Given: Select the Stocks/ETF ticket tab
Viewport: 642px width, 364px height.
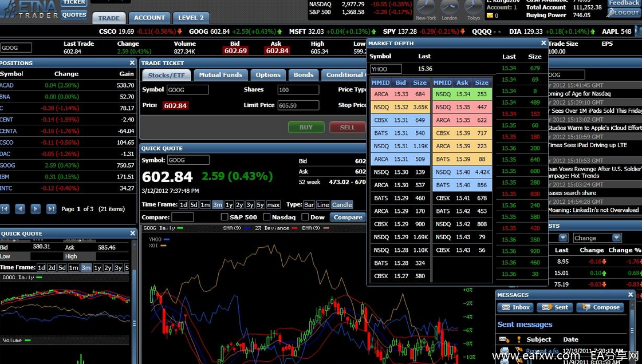Looking at the screenshot, I should [166, 75].
